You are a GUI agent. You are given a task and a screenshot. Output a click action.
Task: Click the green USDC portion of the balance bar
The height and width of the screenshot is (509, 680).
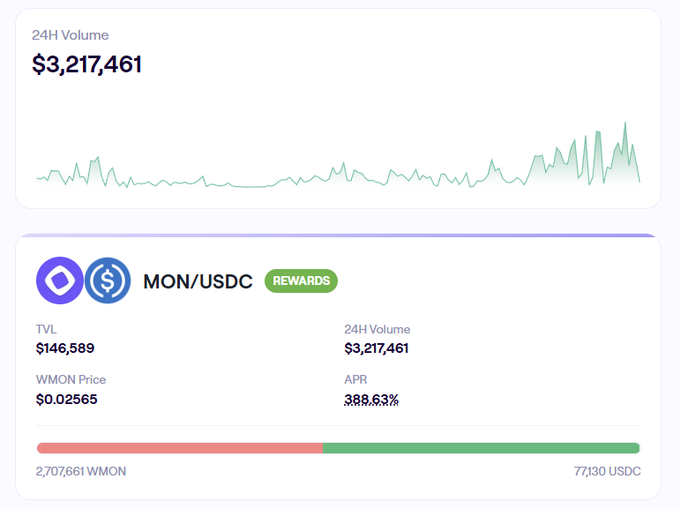[481, 448]
